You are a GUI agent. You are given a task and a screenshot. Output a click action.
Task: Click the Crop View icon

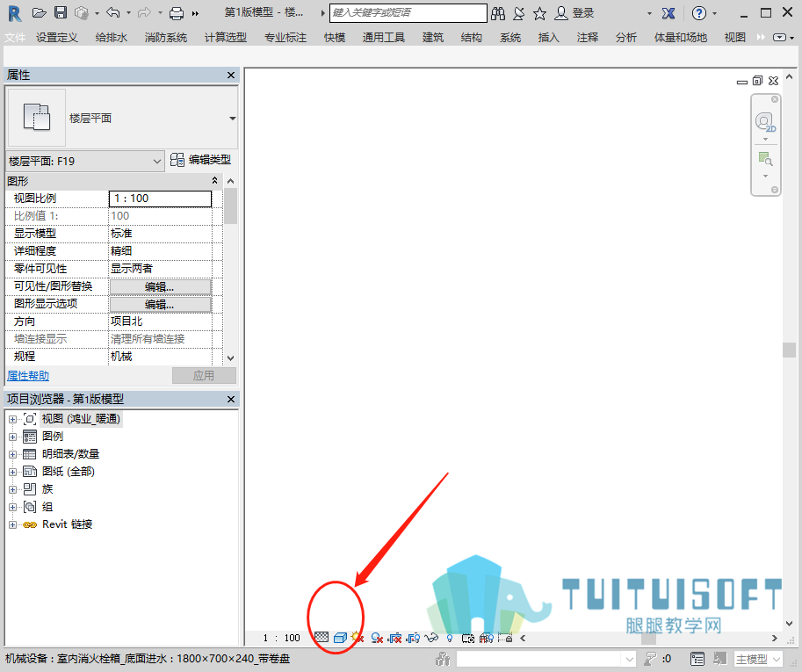tap(395, 638)
